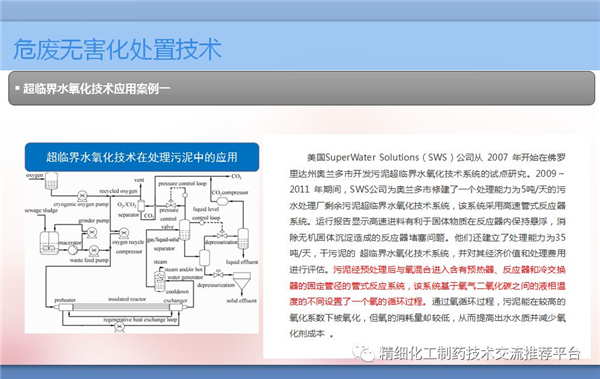Select the O2/CO2 separator vessel

pyautogui.click(x=141, y=206)
